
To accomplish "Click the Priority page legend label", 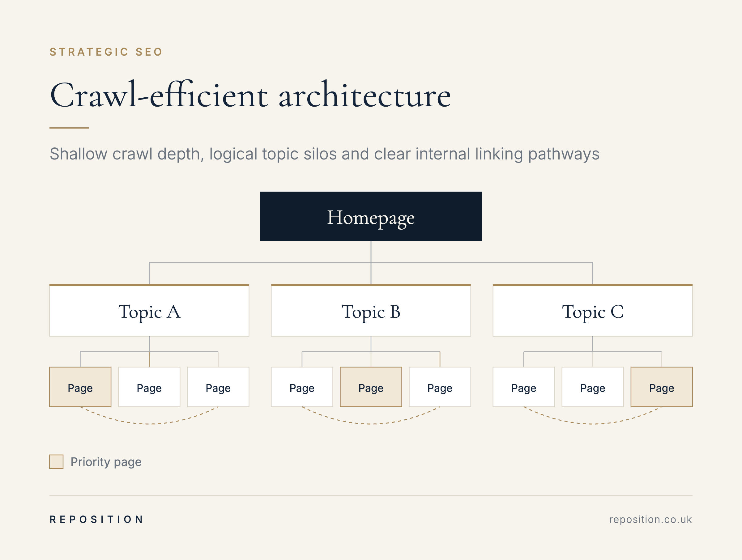I will tap(106, 462).
